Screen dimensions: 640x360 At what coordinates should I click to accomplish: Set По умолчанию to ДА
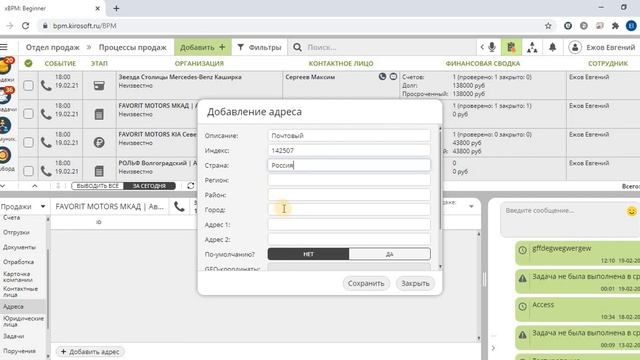coord(389,254)
